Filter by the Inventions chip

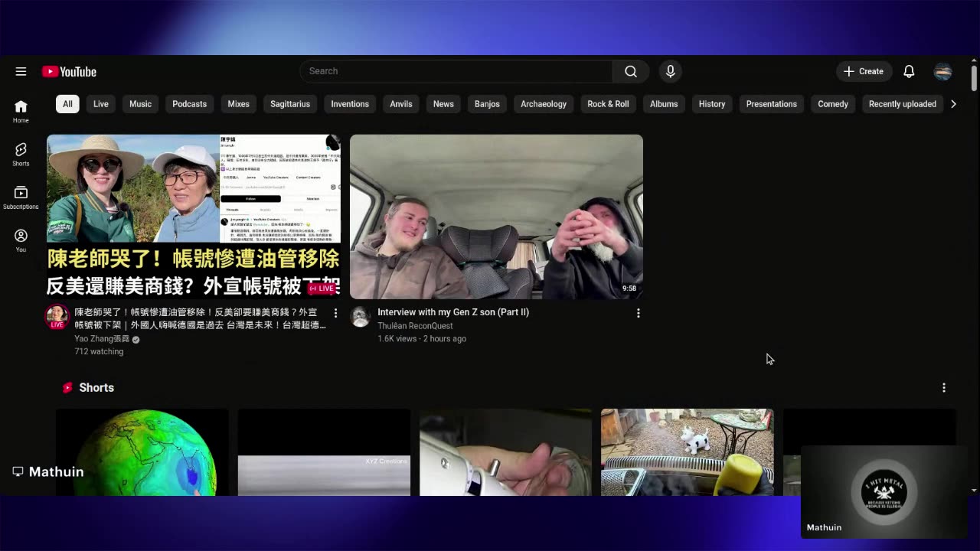(x=350, y=104)
